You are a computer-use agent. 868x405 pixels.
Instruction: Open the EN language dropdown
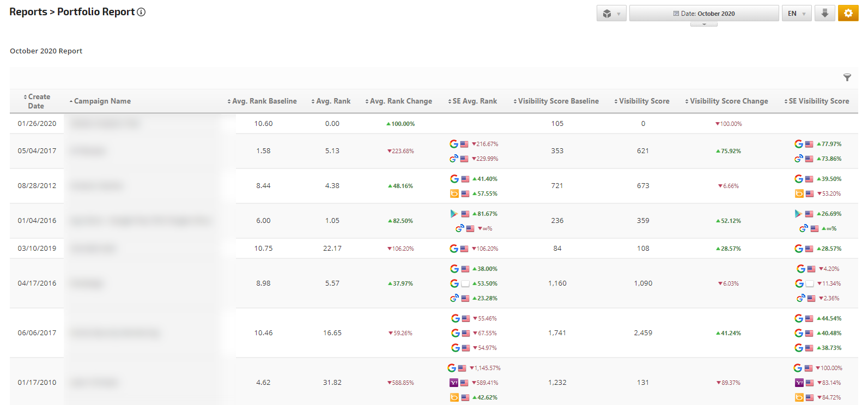796,14
